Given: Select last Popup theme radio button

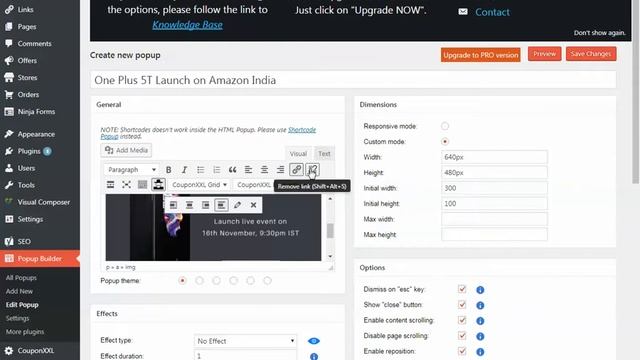Looking at the screenshot, I should tap(267, 280).
